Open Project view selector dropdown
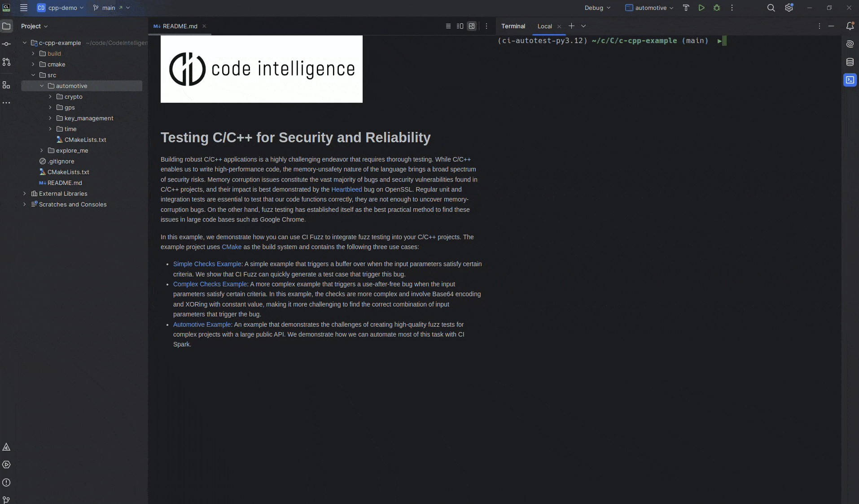 click(34, 26)
